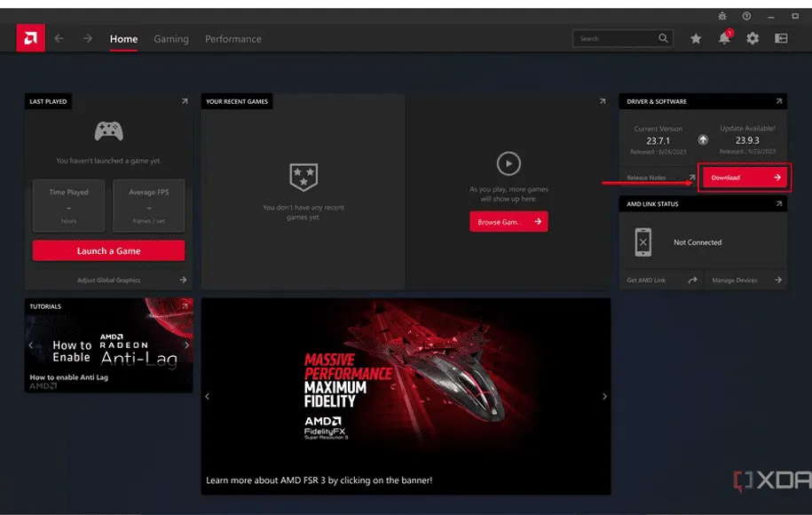812x515 pixels.
Task: Advance FSR 3 banner with right arrow
Action: coord(604,397)
